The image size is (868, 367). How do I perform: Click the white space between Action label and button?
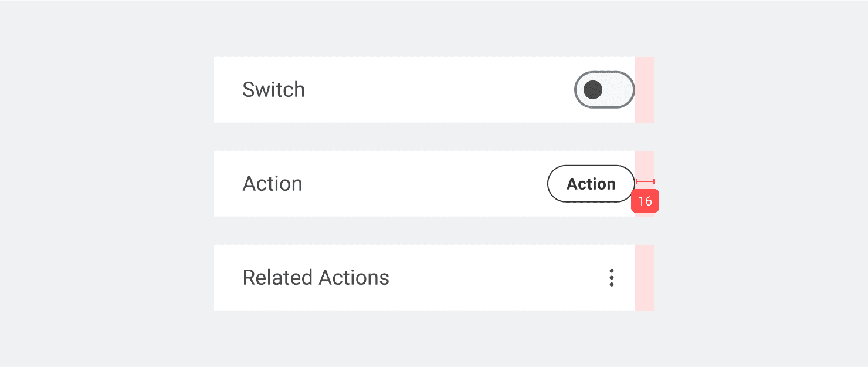422,184
